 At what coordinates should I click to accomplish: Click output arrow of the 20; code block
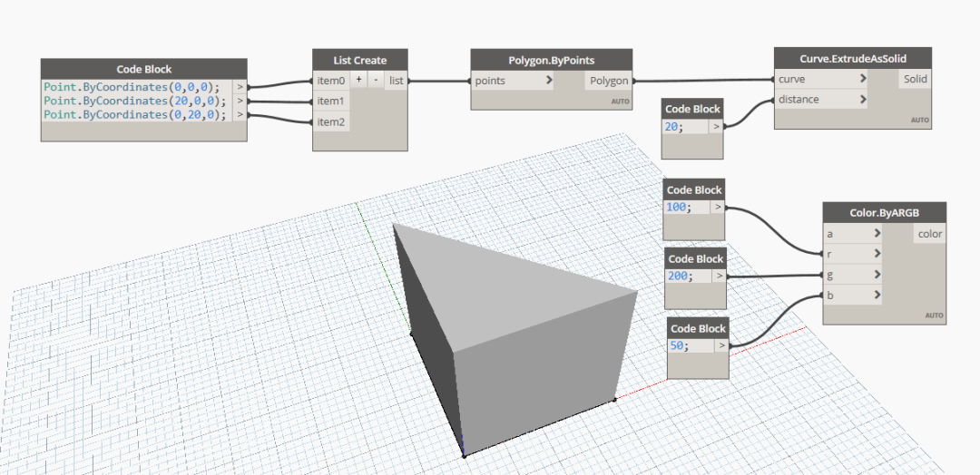716,127
